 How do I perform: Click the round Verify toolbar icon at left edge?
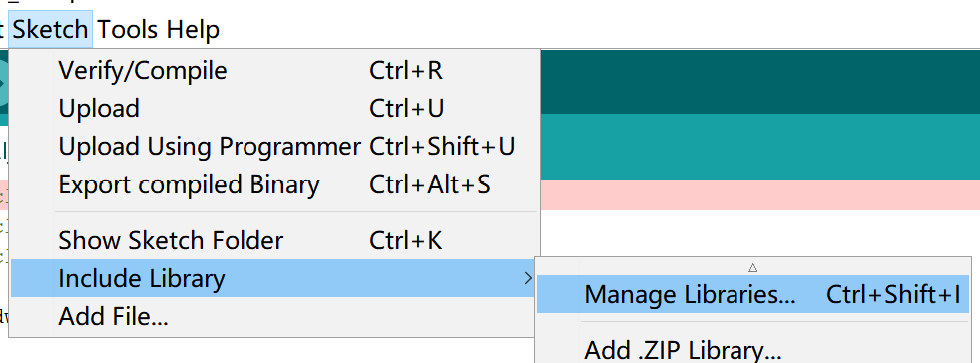3,81
